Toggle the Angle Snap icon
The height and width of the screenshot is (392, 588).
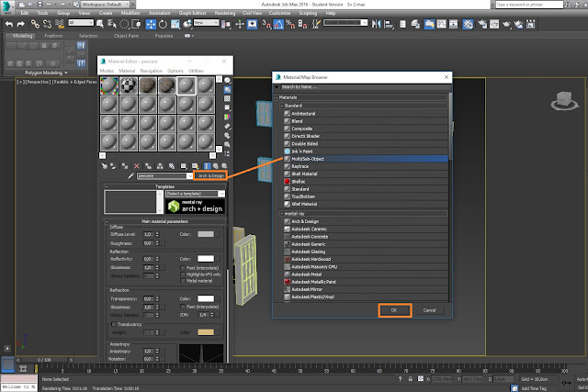[x=278, y=25]
